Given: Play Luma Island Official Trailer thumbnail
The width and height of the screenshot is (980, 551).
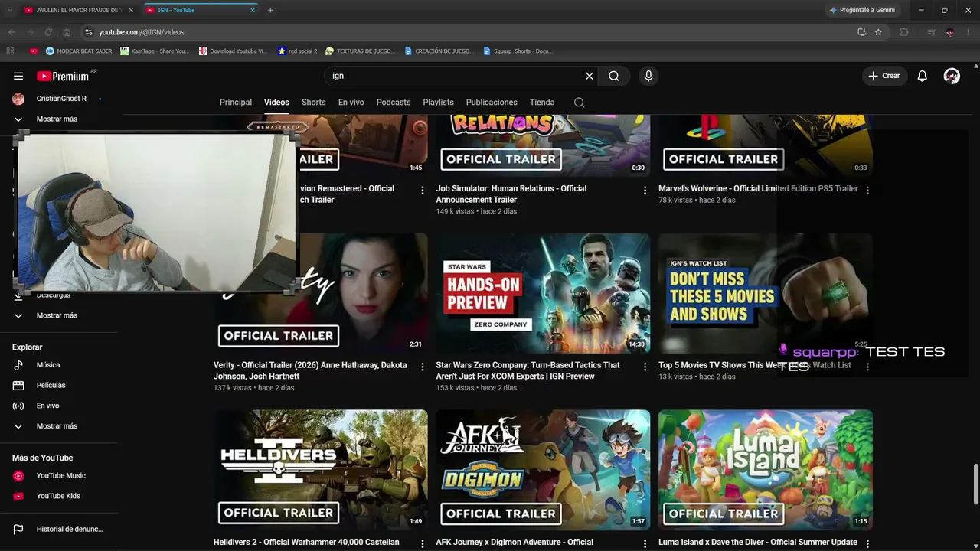Looking at the screenshot, I should (x=766, y=470).
